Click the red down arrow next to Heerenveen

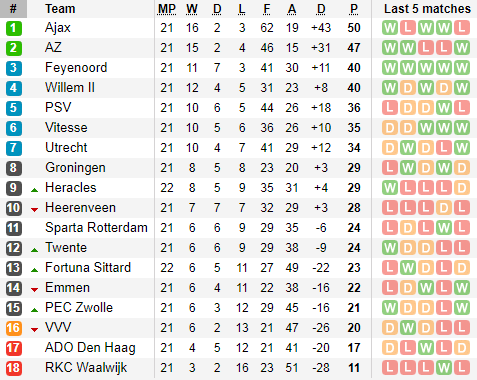(x=34, y=210)
